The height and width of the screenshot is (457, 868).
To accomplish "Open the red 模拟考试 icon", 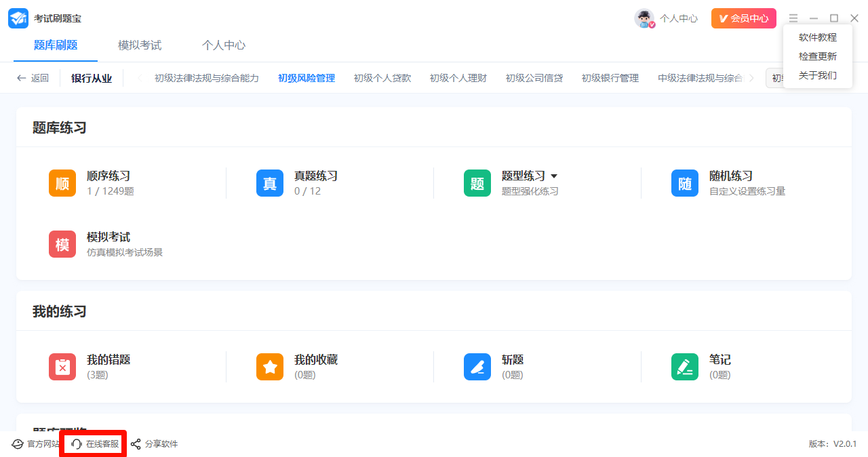I will tap(62, 244).
